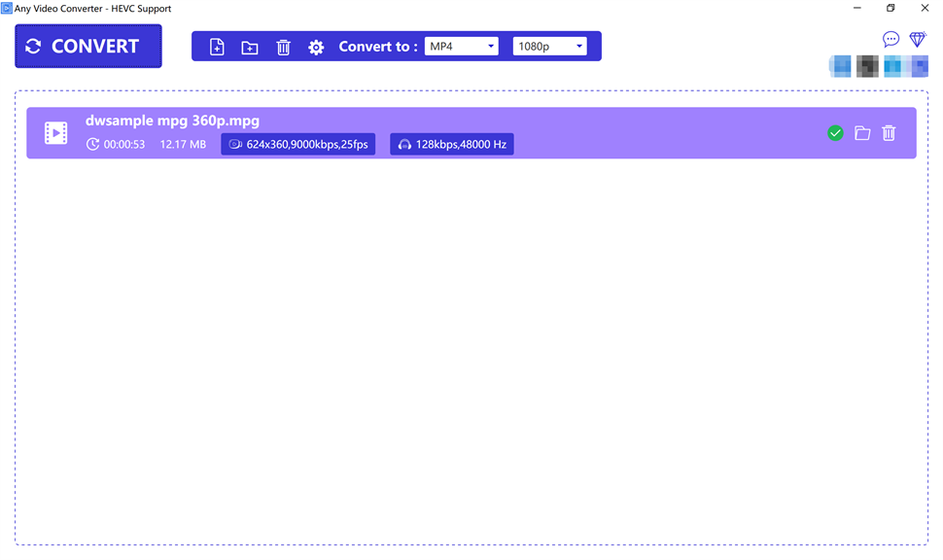The height and width of the screenshot is (560, 943).
Task: Click the film thumbnail of dwsample file
Action: (x=56, y=133)
